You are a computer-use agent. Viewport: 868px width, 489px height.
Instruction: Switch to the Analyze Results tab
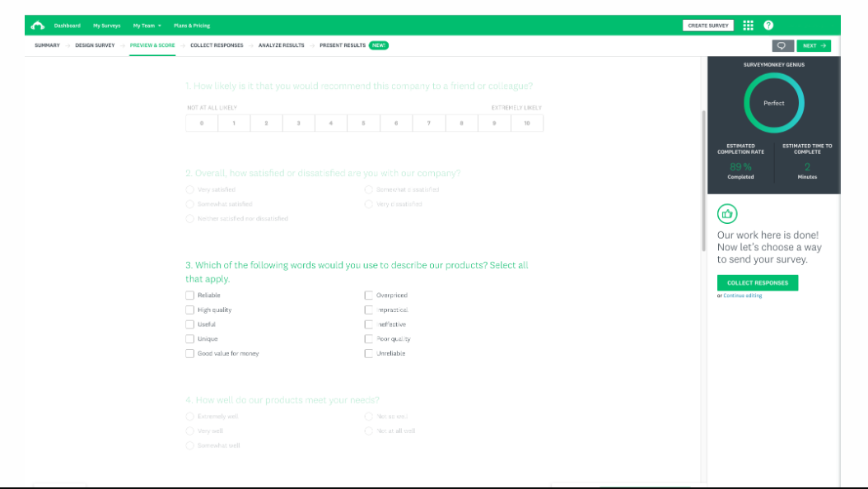[x=281, y=45]
